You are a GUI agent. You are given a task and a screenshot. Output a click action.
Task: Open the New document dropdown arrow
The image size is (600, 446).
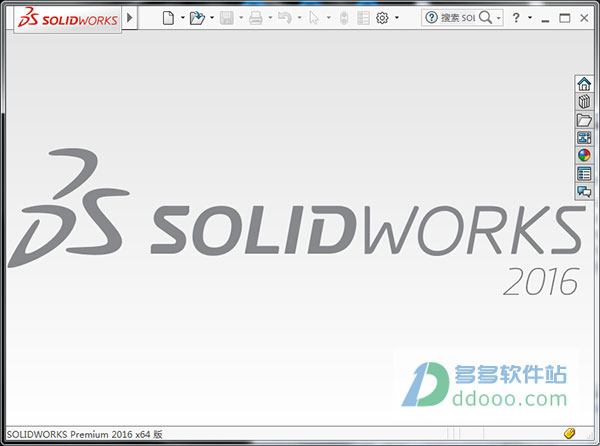(x=183, y=18)
